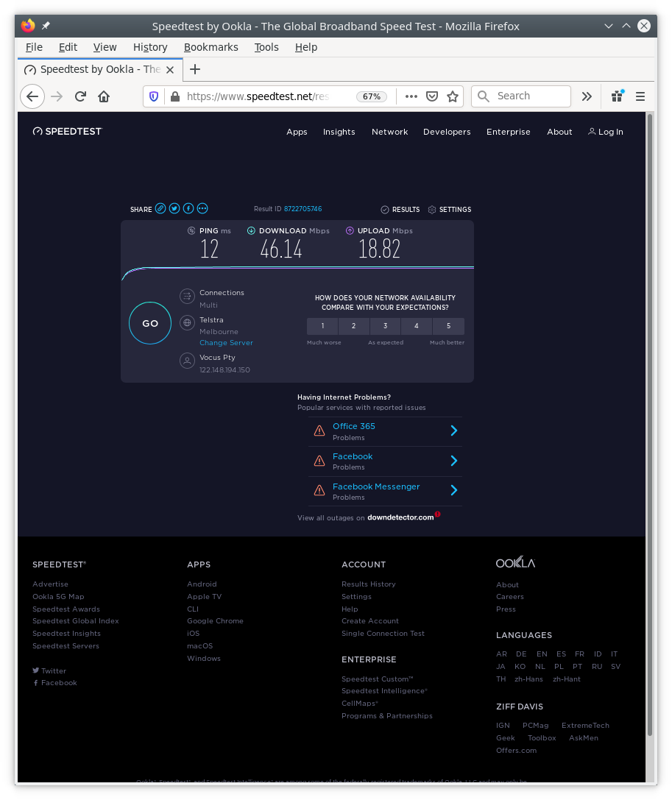Viewport: 672px width, 800px height.
Task: Go to the Firefox home page
Action: point(104,96)
